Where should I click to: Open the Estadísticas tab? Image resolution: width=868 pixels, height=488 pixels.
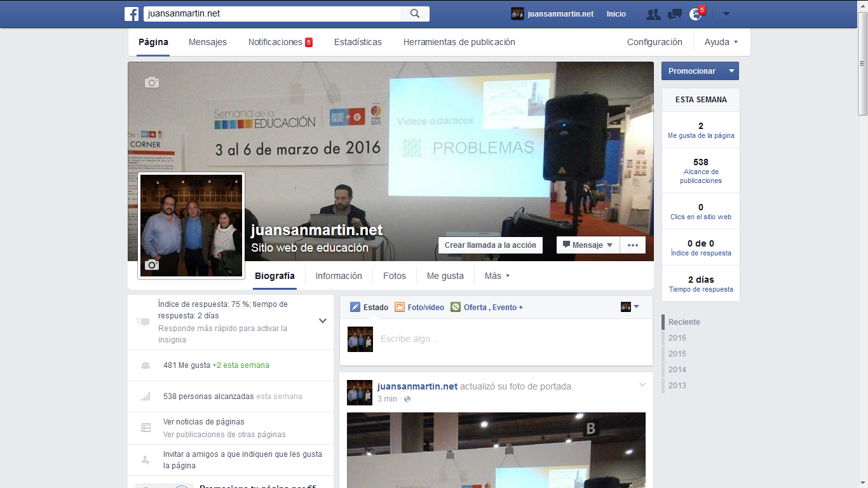[x=358, y=42]
